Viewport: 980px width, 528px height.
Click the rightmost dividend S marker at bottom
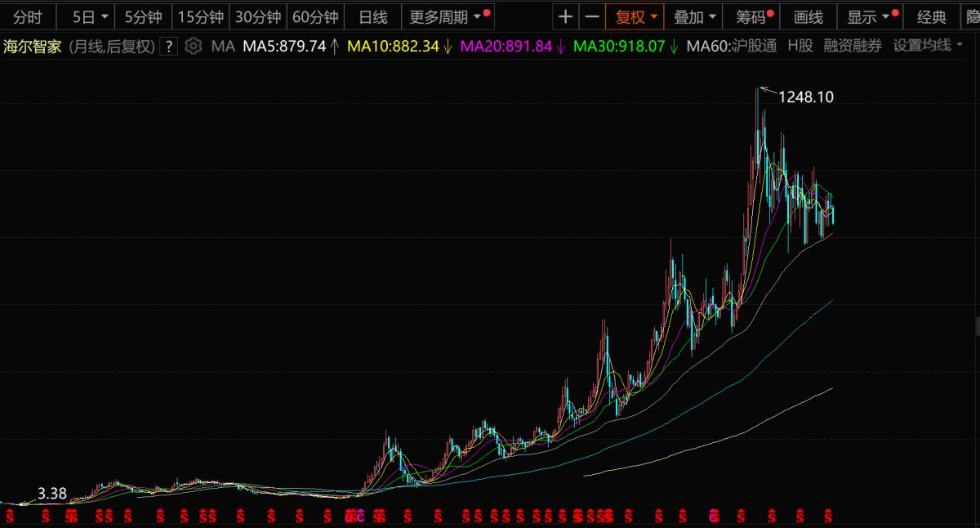pos(827,516)
